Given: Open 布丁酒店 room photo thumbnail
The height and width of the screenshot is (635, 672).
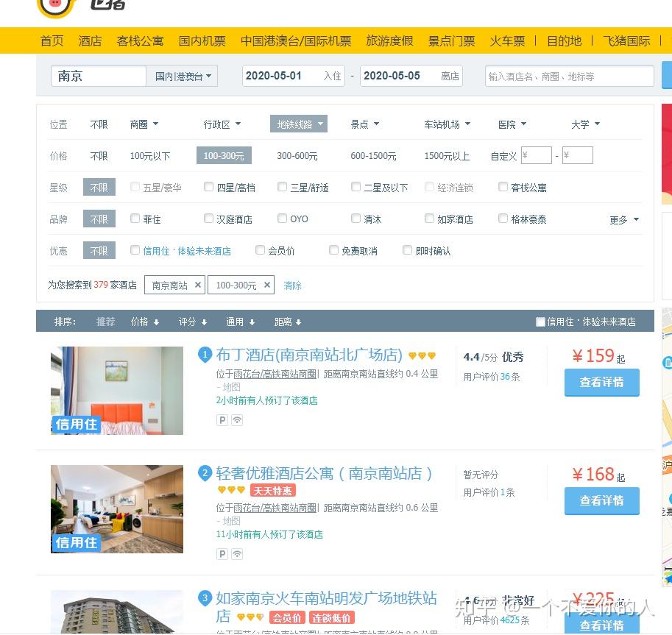Looking at the screenshot, I should coord(116,390).
